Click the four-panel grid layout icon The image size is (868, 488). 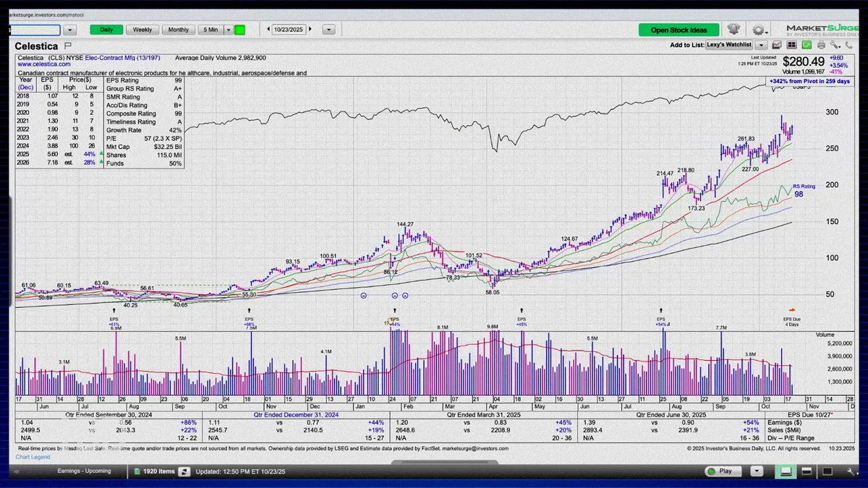(791, 45)
